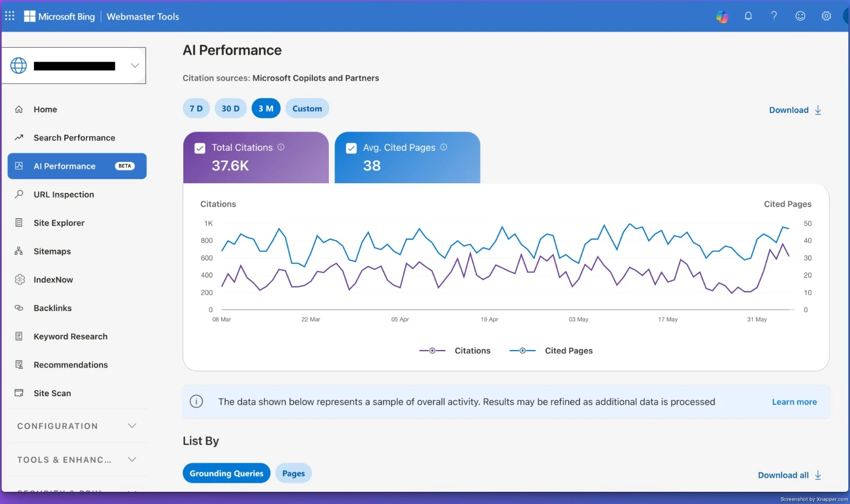Open the Copilot icon in header
Screen dimensions: 850x504
coord(722,16)
